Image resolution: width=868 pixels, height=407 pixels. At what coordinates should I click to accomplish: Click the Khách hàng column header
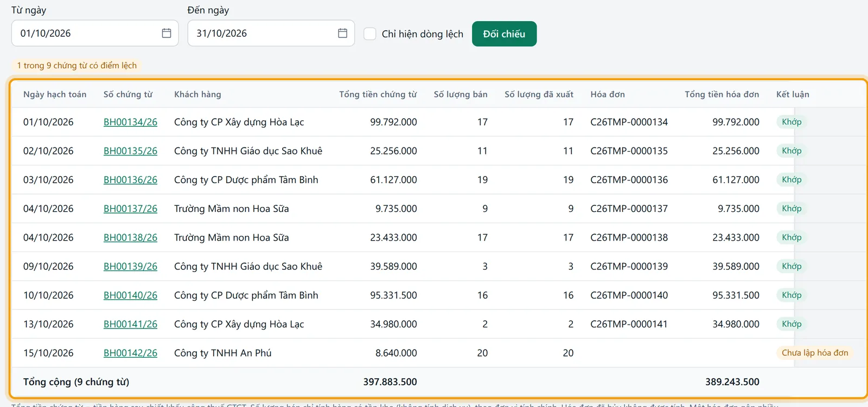point(197,94)
